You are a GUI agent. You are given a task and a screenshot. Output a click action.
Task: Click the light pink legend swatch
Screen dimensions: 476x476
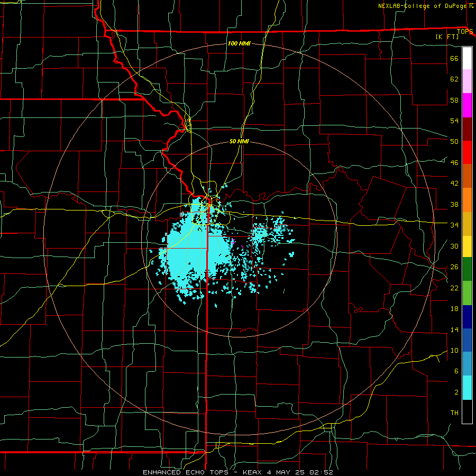pos(467,81)
